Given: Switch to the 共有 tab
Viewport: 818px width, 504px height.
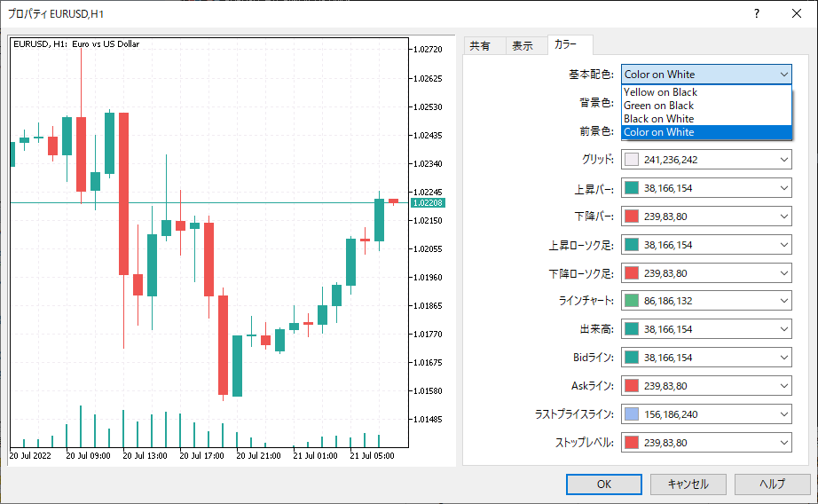Looking at the screenshot, I should pos(479,45).
